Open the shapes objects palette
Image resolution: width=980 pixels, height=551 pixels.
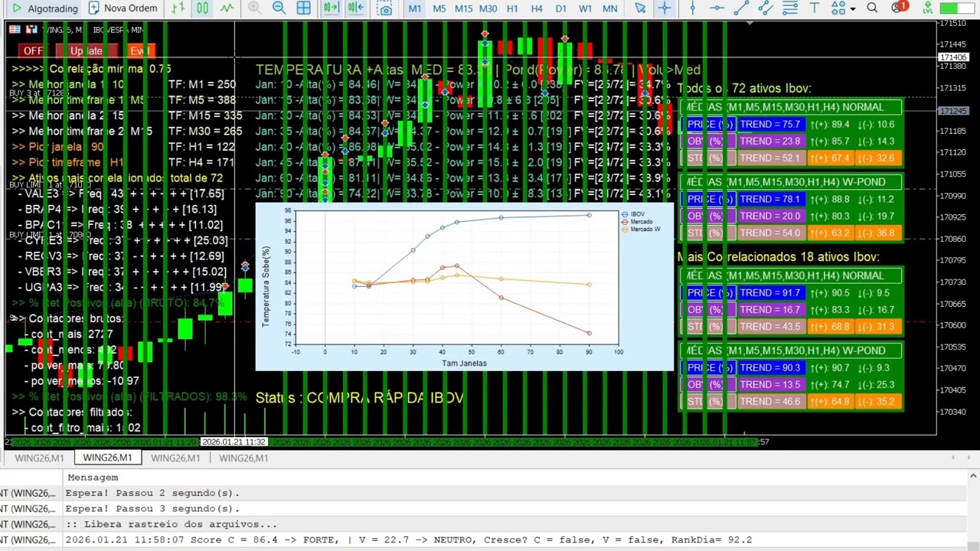coord(838,8)
